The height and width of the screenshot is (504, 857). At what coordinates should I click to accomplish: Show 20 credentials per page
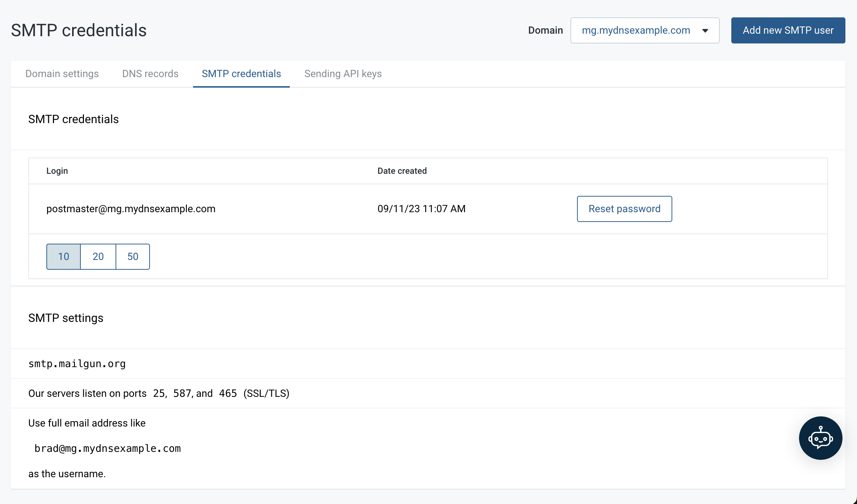pos(98,256)
